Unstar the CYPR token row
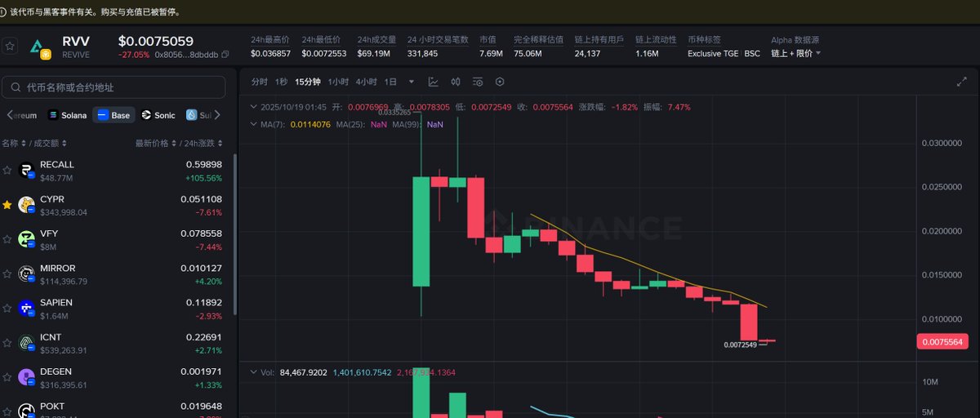 pos(7,204)
